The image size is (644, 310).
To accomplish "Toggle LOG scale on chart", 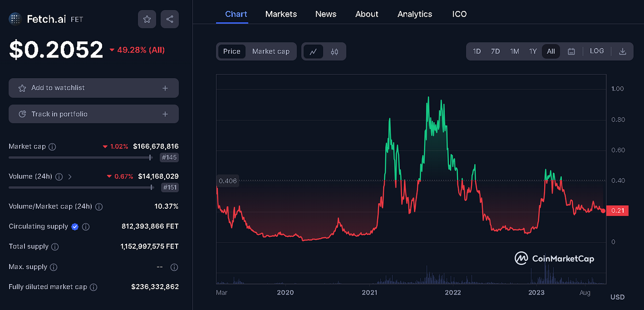I will (x=597, y=51).
